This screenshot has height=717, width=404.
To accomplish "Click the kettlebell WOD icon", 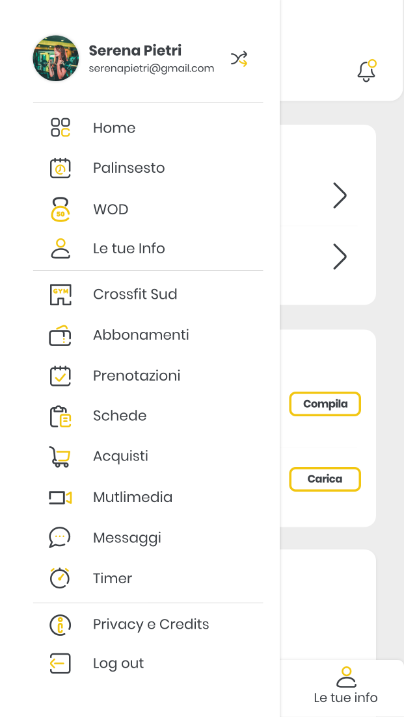I will pos(60,209).
